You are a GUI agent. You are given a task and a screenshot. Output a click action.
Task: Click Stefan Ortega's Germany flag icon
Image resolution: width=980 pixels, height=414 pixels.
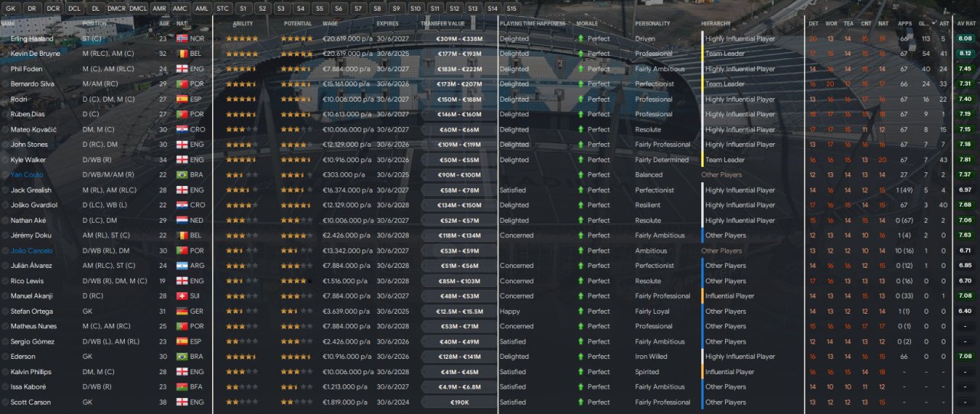point(181,311)
